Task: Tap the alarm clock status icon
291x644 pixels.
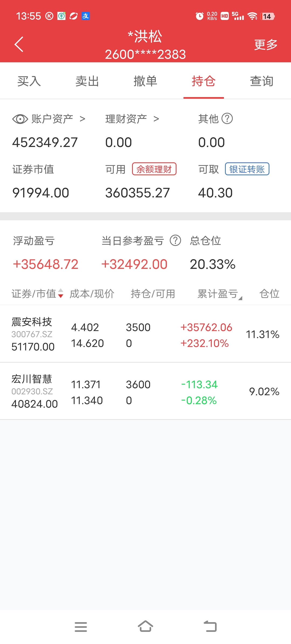Action: click(x=199, y=16)
